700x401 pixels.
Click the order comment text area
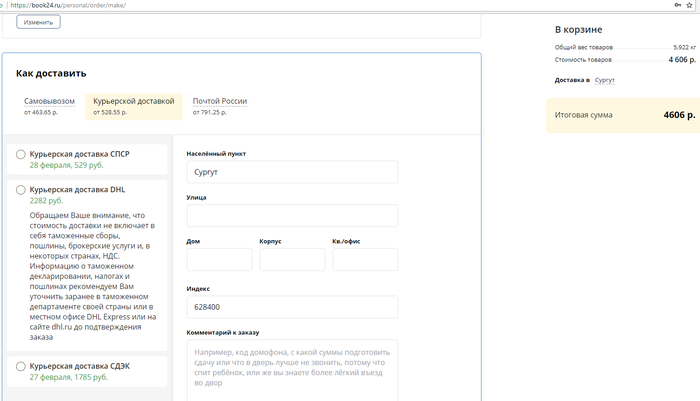[292, 368]
